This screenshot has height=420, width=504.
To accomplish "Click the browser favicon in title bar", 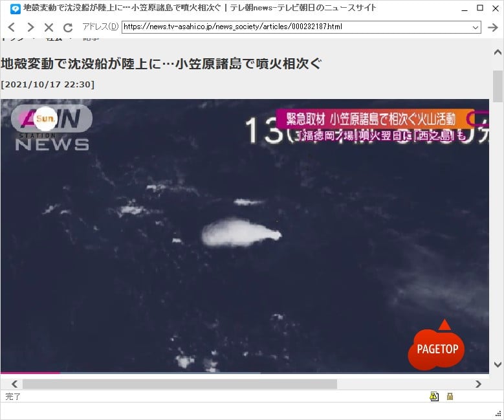I will [x=15, y=8].
